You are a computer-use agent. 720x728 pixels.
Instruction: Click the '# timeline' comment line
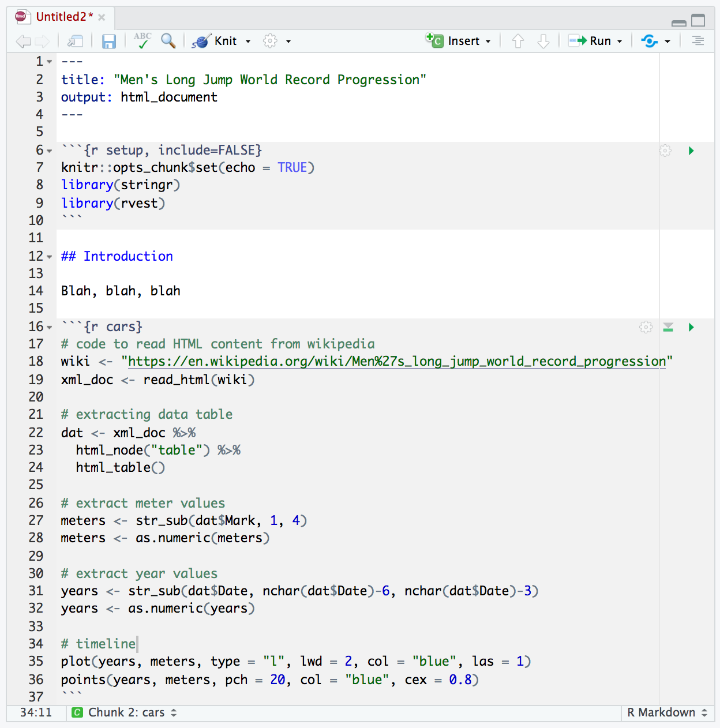point(98,644)
